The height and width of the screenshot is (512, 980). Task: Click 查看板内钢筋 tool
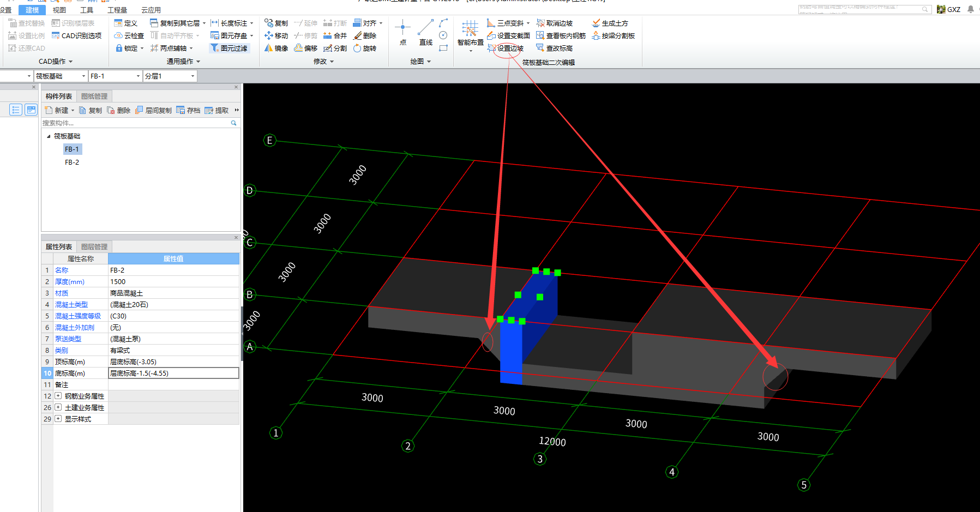(x=561, y=35)
